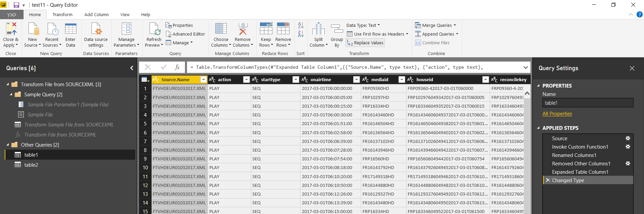
Task: Collapse the Sample Query [2] folder
Action: [x=11, y=94]
